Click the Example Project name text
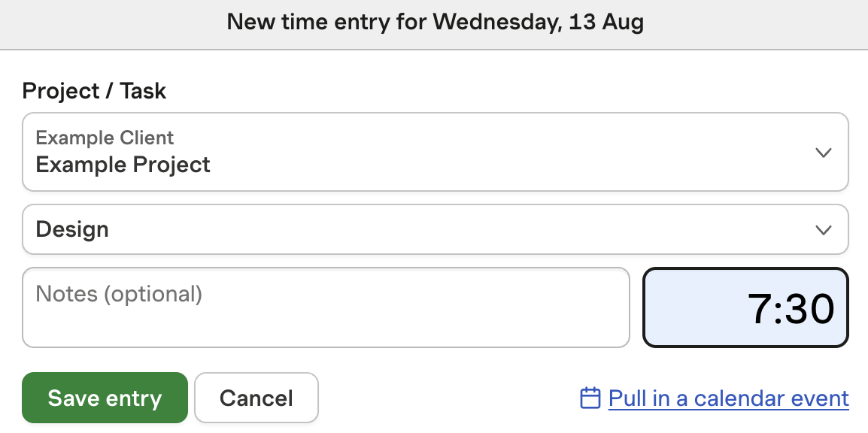Image resolution: width=868 pixels, height=433 pixels. tap(123, 165)
